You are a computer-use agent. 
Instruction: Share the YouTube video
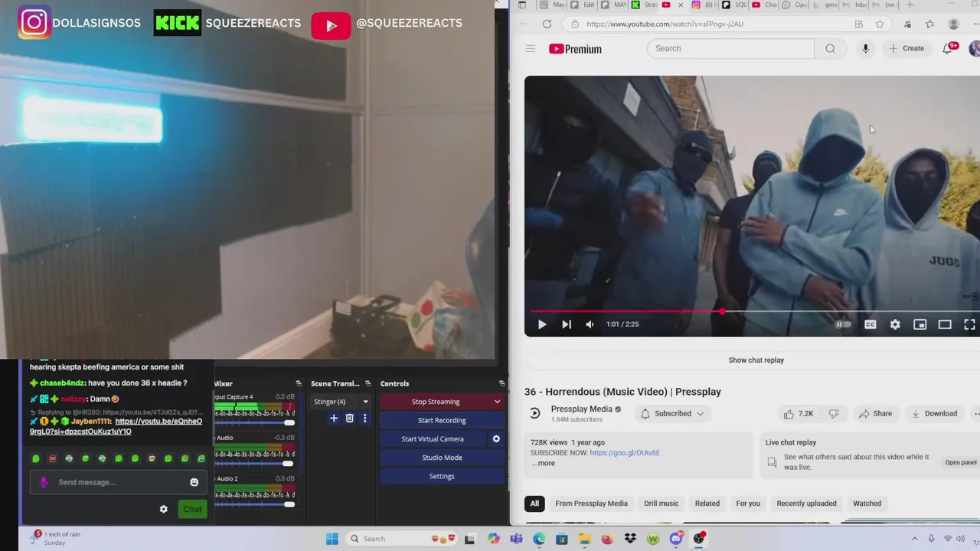tap(875, 413)
